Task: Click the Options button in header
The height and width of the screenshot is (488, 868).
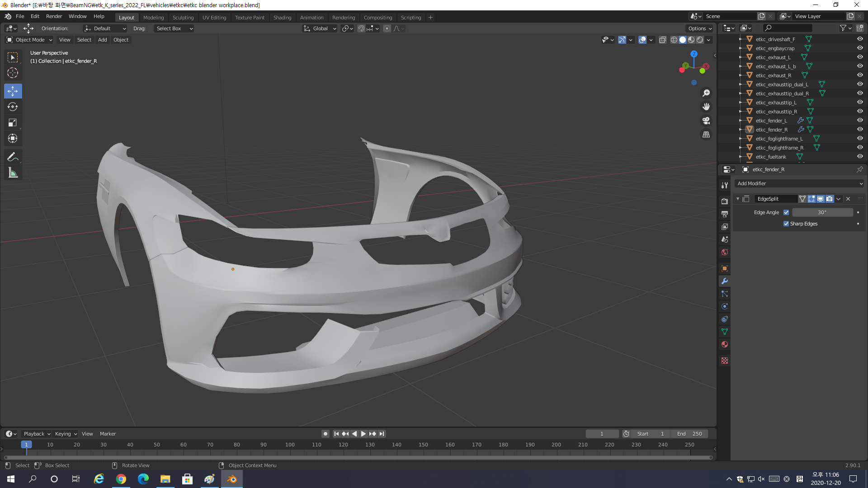Action: click(x=699, y=28)
